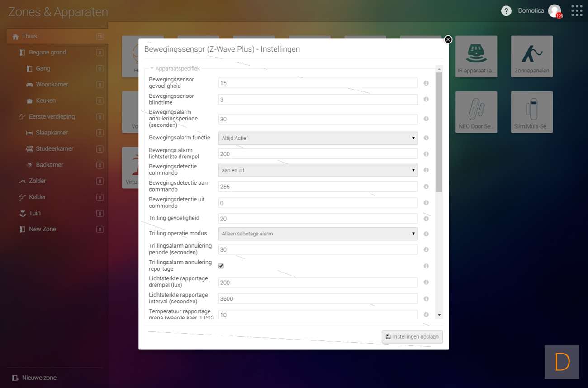Viewport: 588px width, 388px height.
Task: Show info for Trilling gevoeligheid
Action: tap(426, 219)
